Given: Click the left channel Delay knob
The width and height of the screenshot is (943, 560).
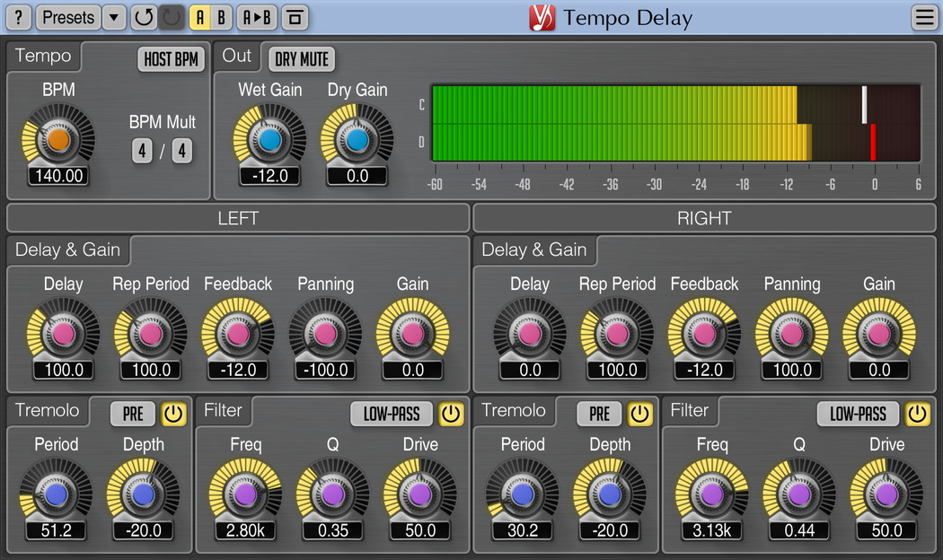Looking at the screenshot, I should tap(64, 334).
